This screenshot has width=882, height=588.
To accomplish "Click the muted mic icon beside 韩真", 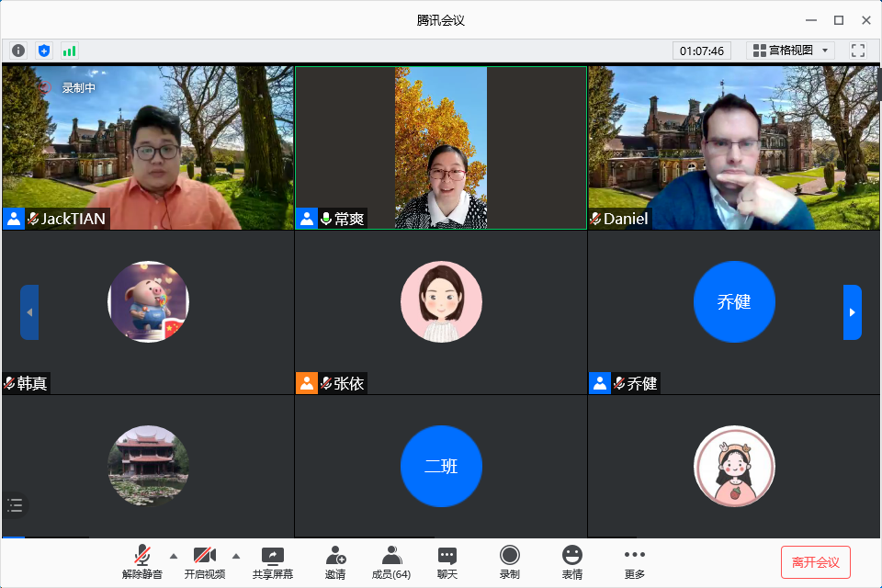I will pos(9,384).
